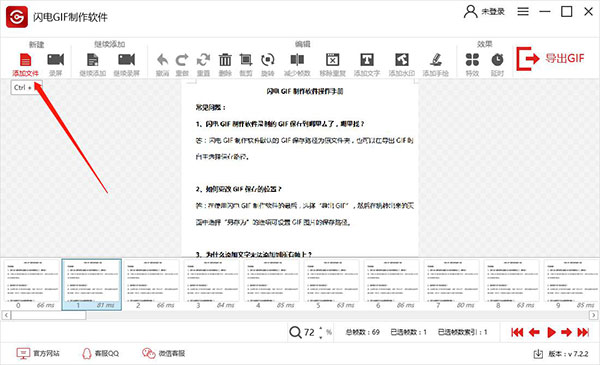
Task: Click 减少帧数 reduce frames icon
Action: 297,60
